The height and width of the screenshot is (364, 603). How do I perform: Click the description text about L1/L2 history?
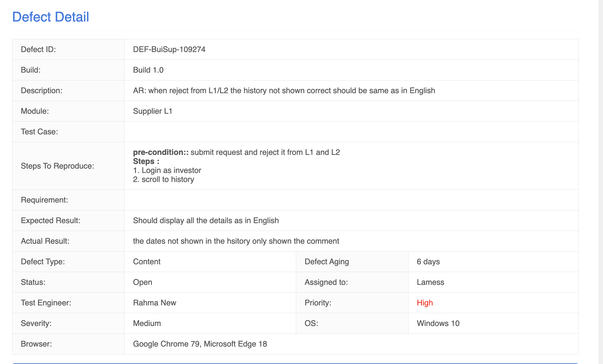pos(284,91)
